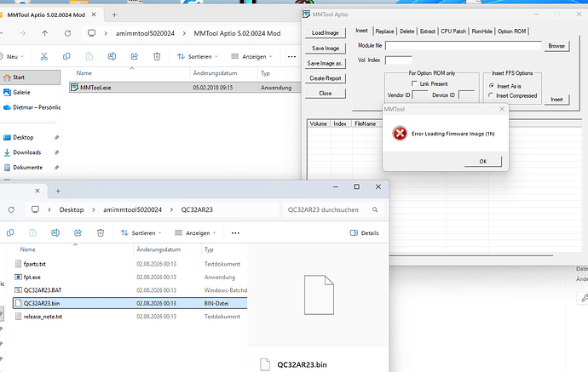Close the error dialog with X

point(502,109)
